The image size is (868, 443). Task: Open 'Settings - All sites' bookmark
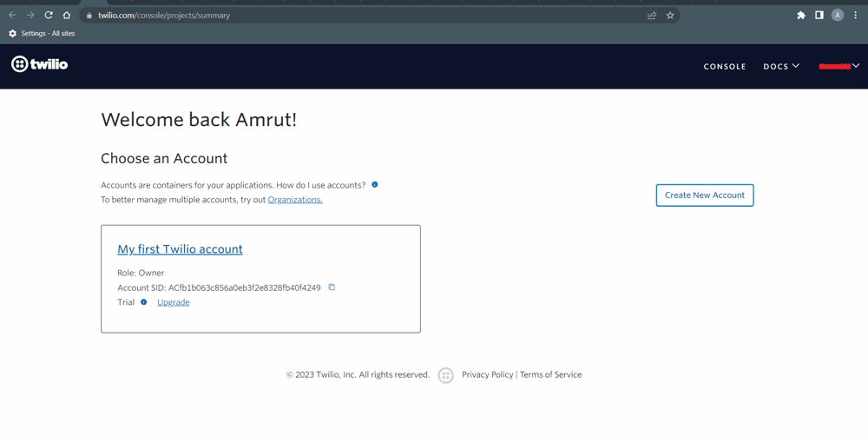tap(42, 33)
